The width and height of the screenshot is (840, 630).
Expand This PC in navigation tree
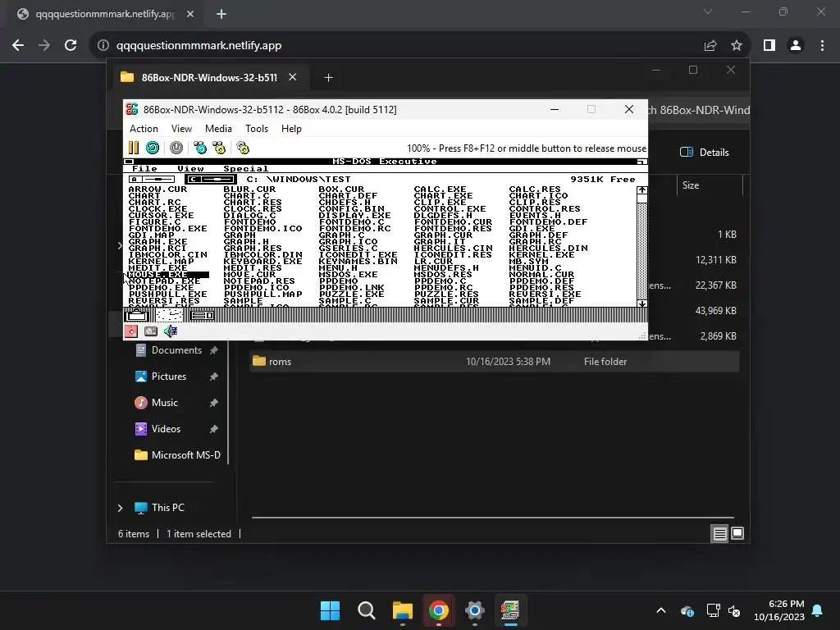(120, 508)
